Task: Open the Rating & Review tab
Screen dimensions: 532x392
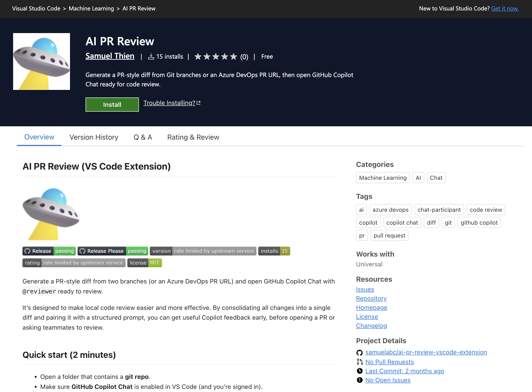Action: (193, 137)
